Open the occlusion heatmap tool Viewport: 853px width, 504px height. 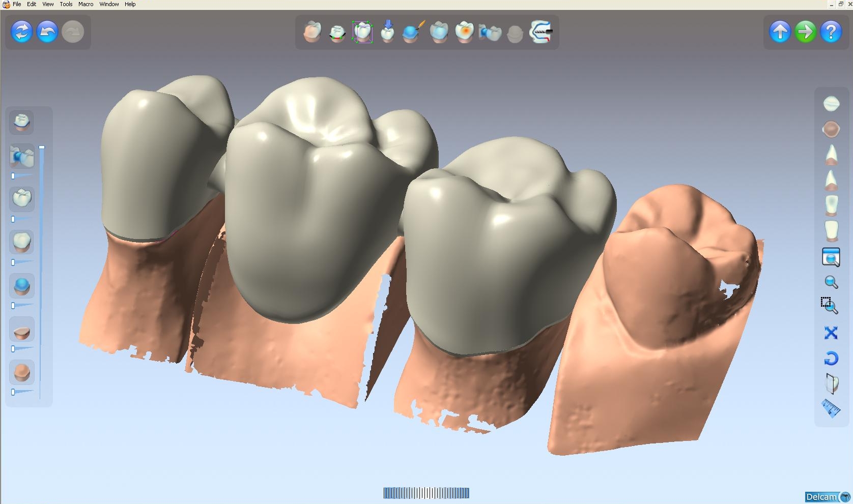pos(465,32)
